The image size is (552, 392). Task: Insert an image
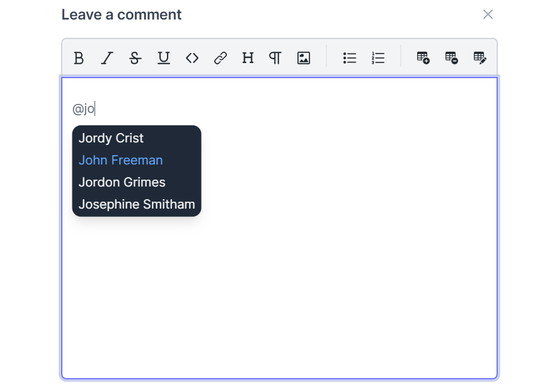point(304,58)
